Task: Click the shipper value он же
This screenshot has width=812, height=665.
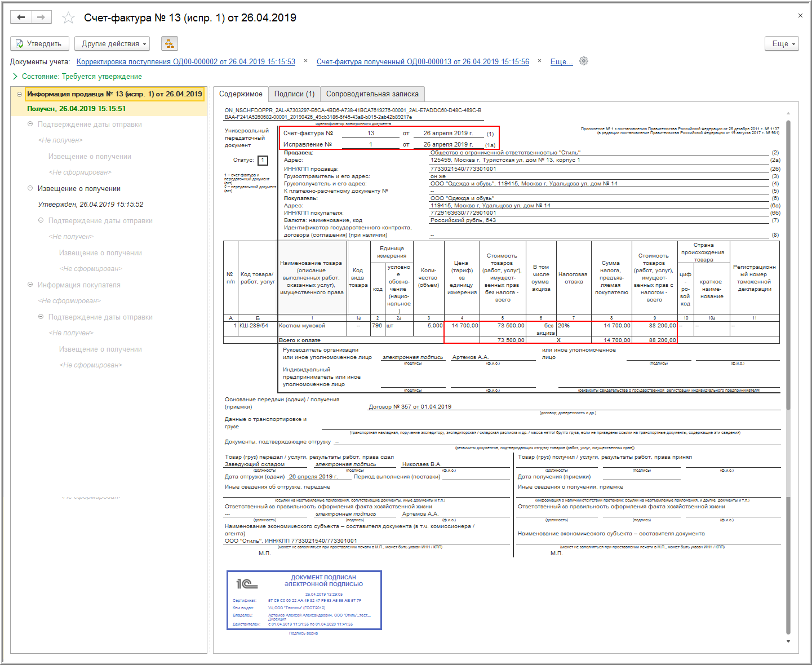Action: tap(438, 177)
